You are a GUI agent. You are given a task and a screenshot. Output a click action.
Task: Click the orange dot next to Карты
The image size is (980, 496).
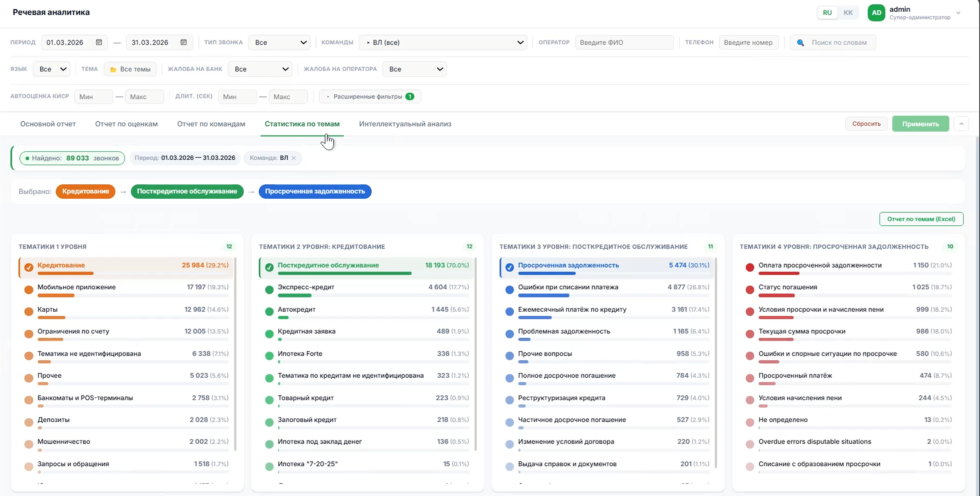[x=29, y=312]
